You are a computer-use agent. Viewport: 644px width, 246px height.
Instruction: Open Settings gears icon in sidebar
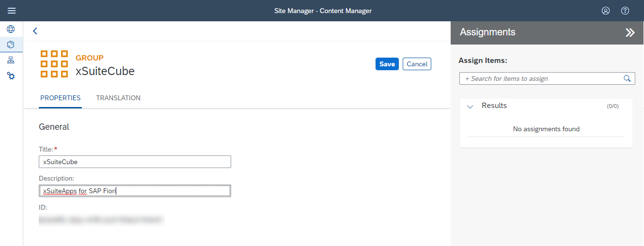11,76
